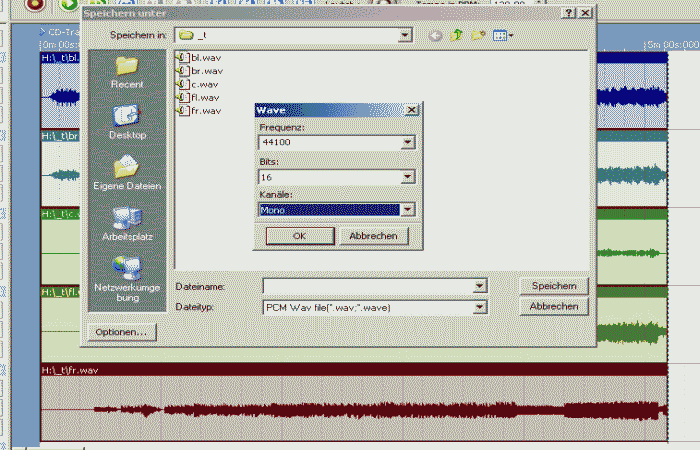Open the Netzwerkumgebung sidebar icon
The height and width of the screenshot is (450, 700).
pyautogui.click(x=126, y=277)
